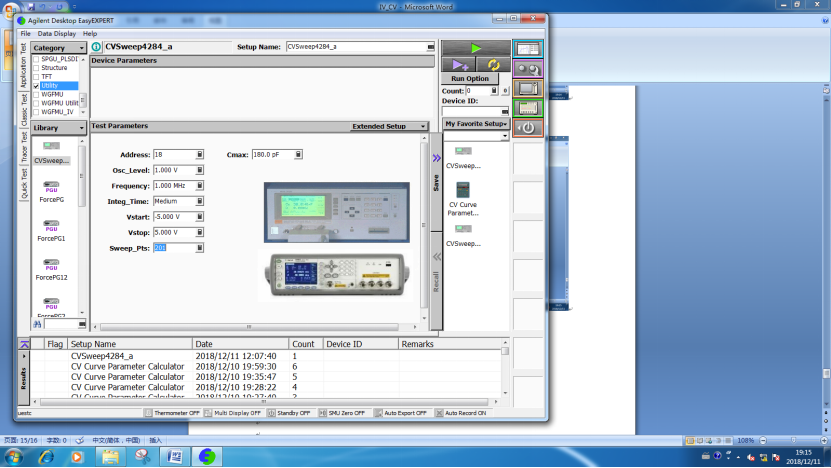Click the count reset button next to Count
The image size is (831, 468).
tap(505, 91)
